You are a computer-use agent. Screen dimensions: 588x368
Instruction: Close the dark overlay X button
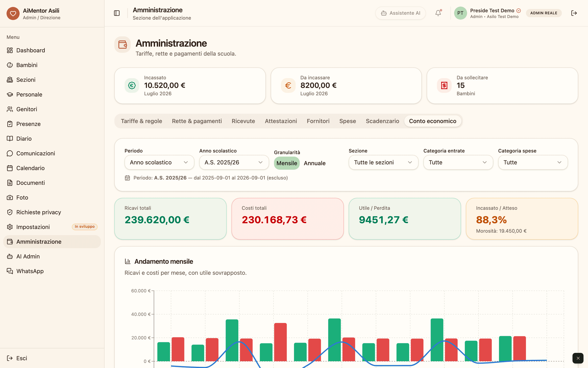click(578, 358)
